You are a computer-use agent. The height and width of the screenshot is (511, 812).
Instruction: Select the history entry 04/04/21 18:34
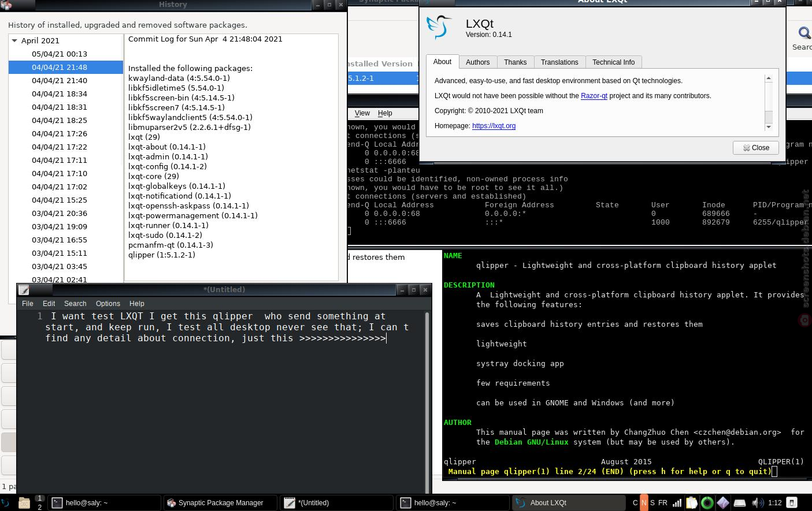tap(66, 94)
